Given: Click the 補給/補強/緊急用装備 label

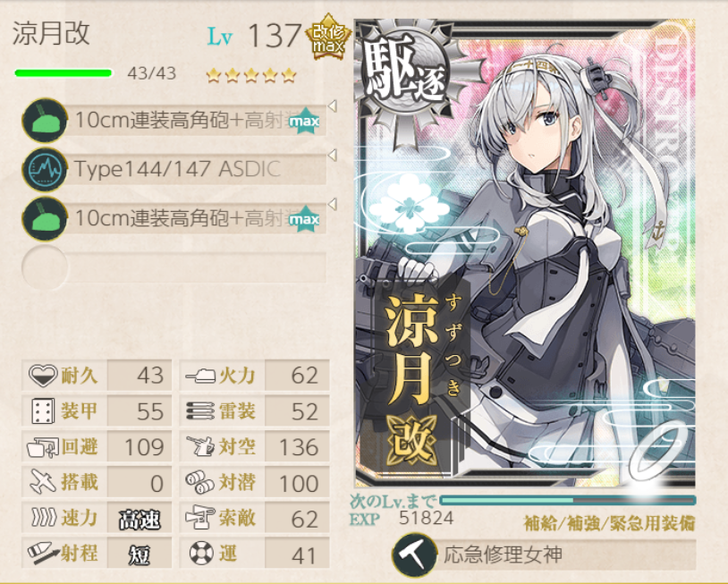Looking at the screenshot, I should [x=610, y=523].
